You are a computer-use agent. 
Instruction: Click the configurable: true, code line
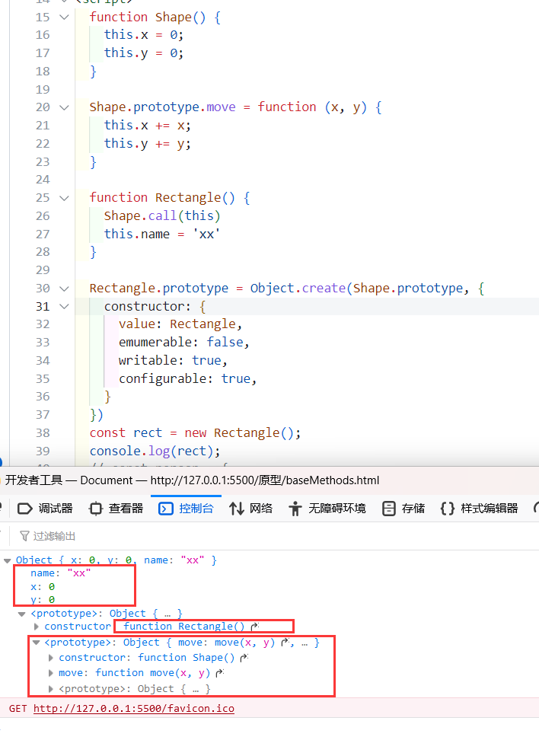click(x=187, y=379)
